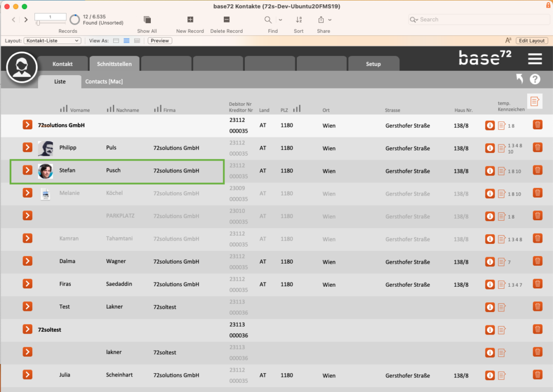Click the surname 'Scheinhart'
This screenshot has width=553, height=392.
pos(119,375)
